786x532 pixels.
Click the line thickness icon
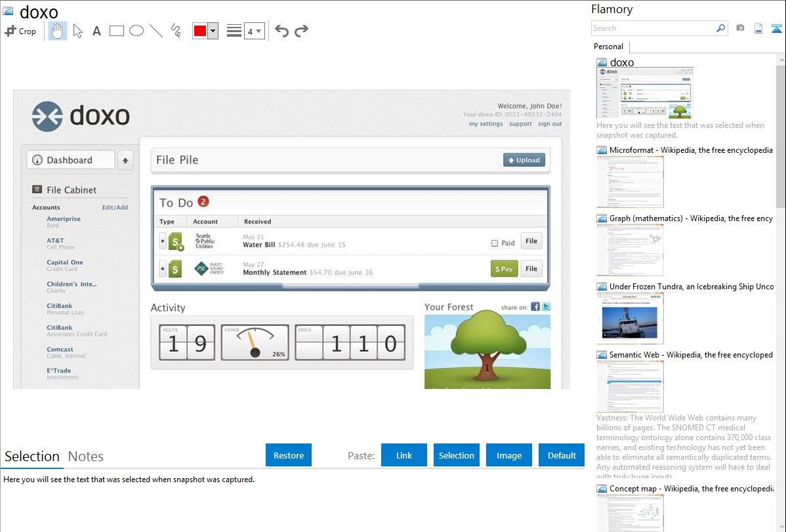234,31
